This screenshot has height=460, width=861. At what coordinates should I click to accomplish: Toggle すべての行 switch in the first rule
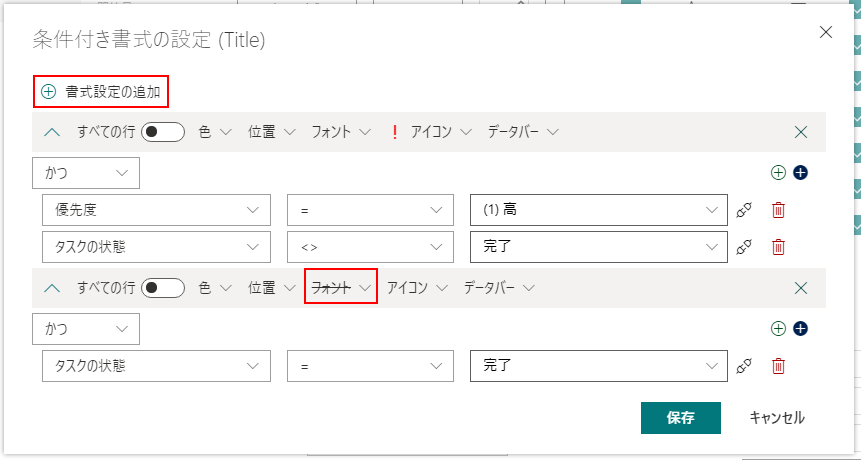coord(163,132)
